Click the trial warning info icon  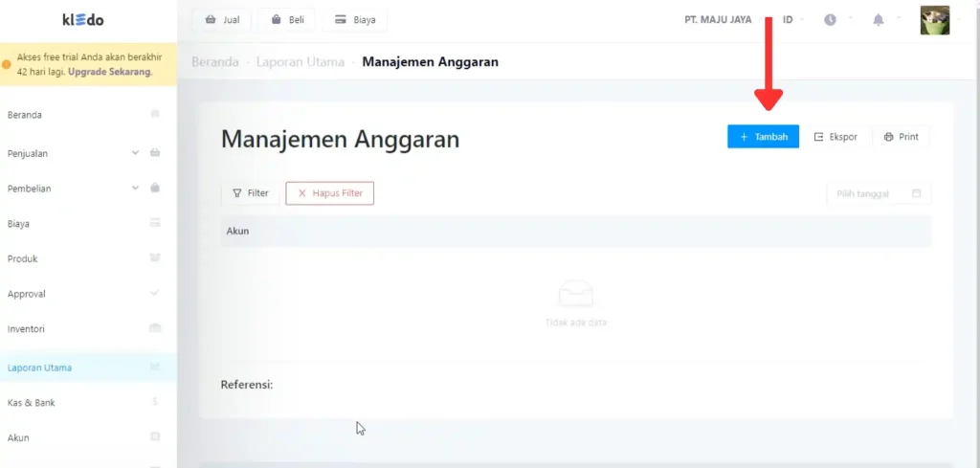point(7,64)
